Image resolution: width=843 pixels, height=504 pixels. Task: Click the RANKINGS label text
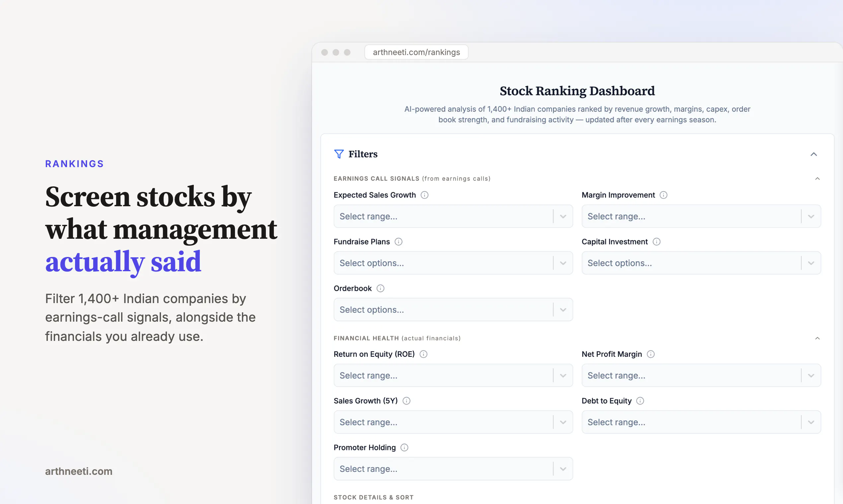pyautogui.click(x=74, y=164)
